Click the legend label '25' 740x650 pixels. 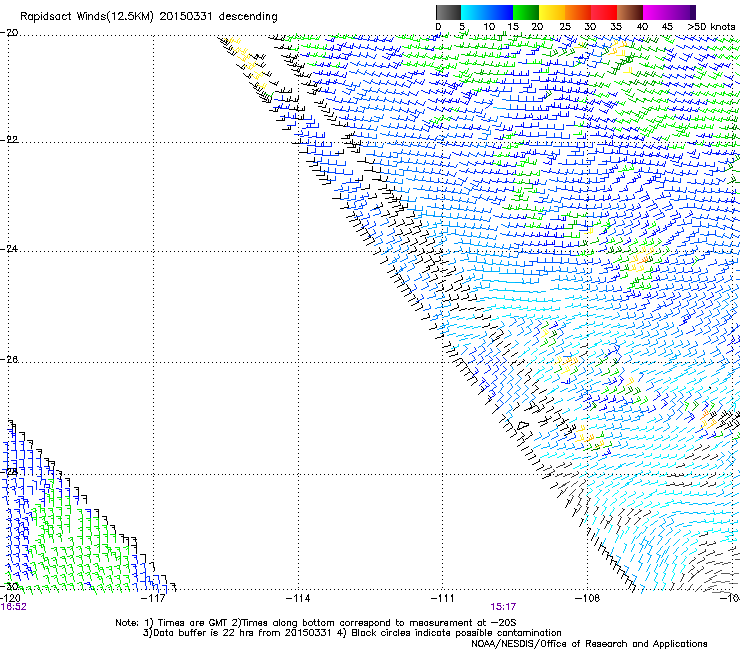point(565,27)
